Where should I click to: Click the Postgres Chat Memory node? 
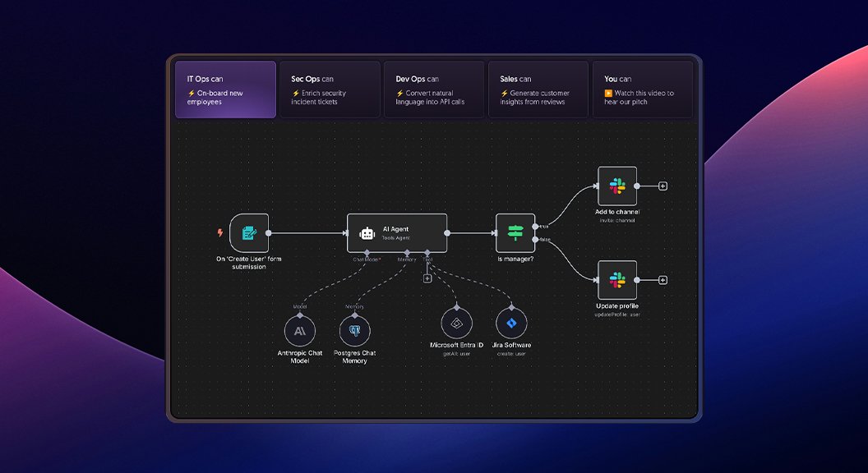click(x=354, y=331)
